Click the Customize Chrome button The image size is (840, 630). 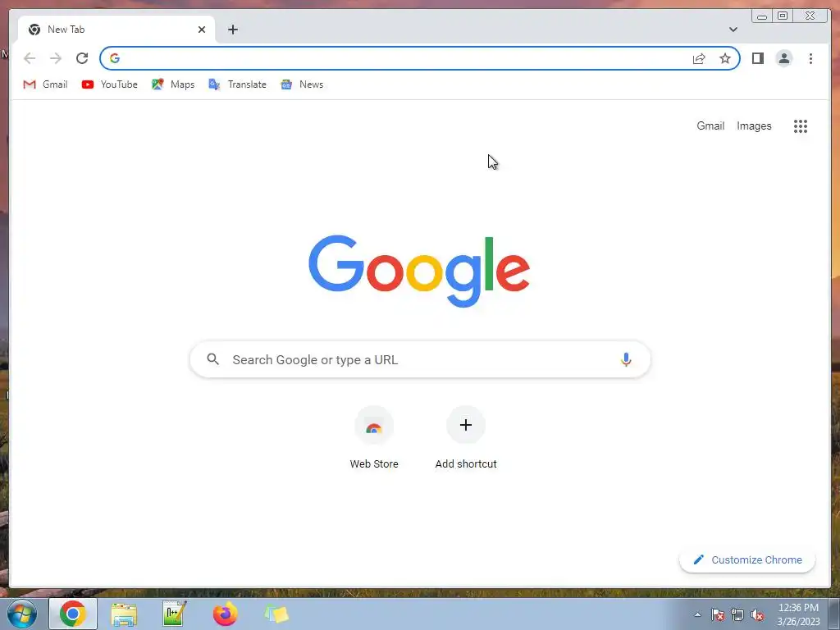point(747,559)
